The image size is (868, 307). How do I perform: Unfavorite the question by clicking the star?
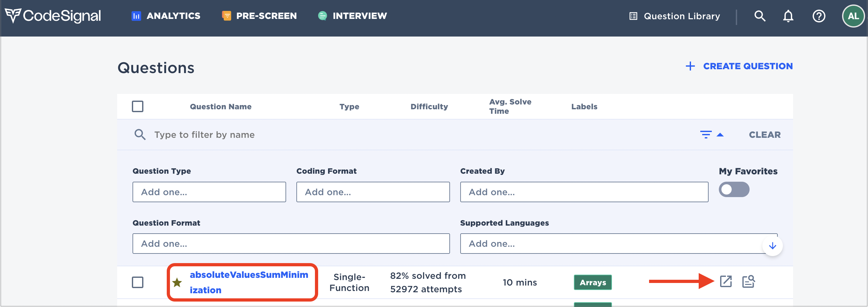tap(177, 282)
